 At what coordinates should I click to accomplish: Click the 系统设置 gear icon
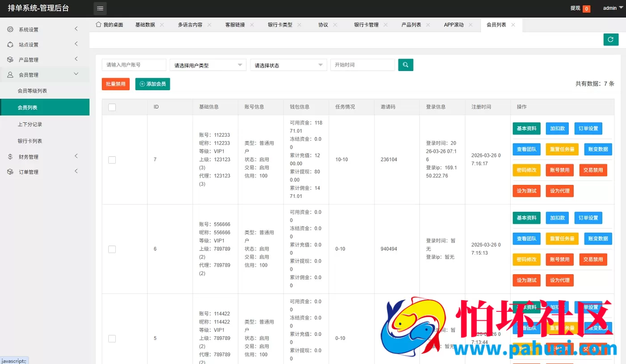10,29
